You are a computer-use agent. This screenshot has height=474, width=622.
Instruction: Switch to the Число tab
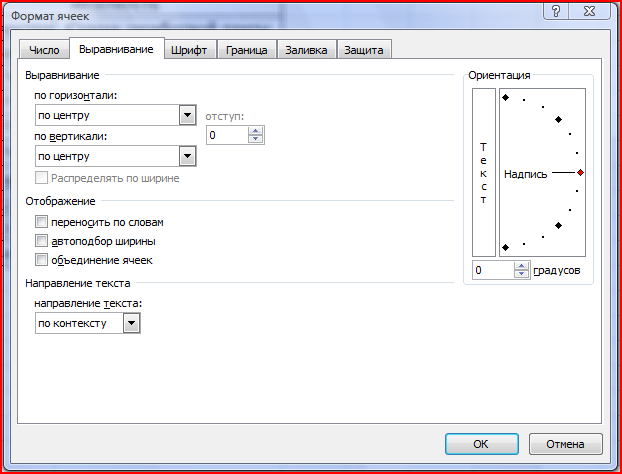(x=44, y=50)
